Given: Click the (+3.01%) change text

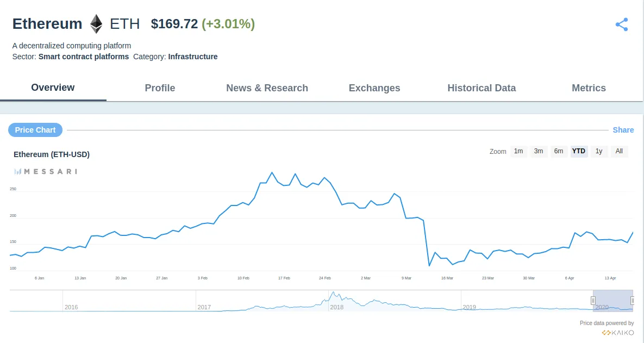Looking at the screenshot, I should [x=228, y=24].
